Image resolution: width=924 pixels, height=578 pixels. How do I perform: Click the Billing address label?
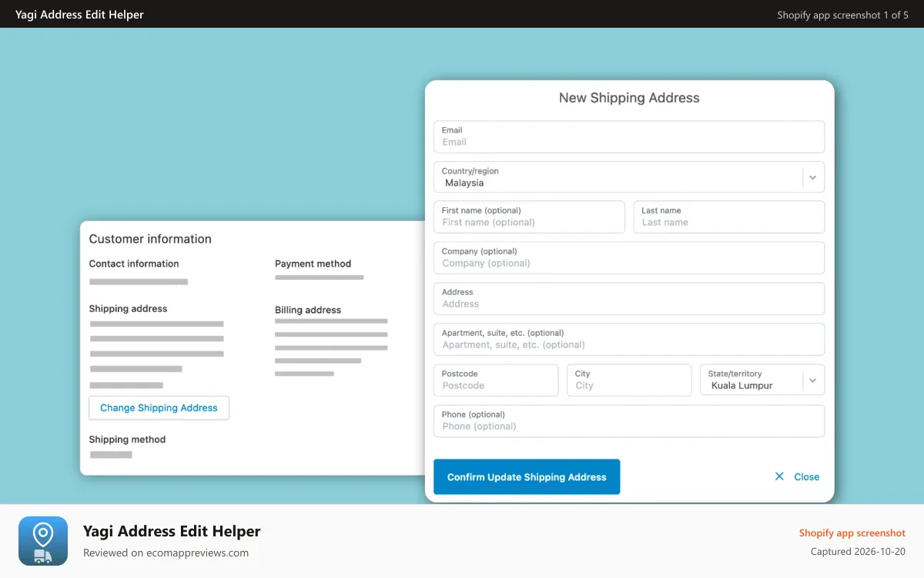point(308,310)
